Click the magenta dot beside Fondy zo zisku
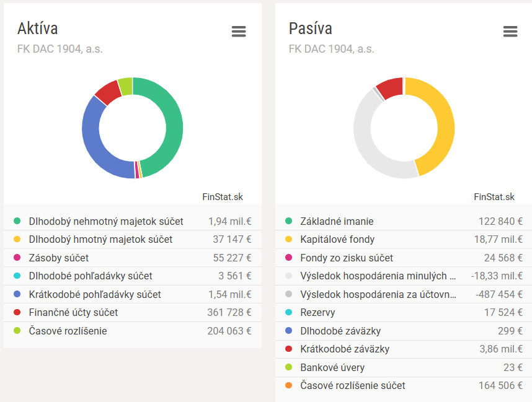Viewport: 532px width, 402px height. (289, 258)
